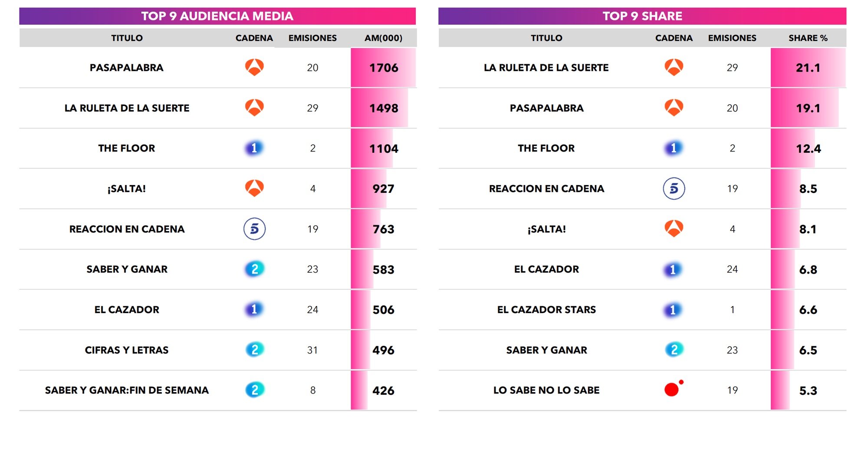The width and height of the screenshot is (868, 456).
Task: Click La 2 logo beside CIFRAS Y LETRAS
Action: tap(255, 350)
